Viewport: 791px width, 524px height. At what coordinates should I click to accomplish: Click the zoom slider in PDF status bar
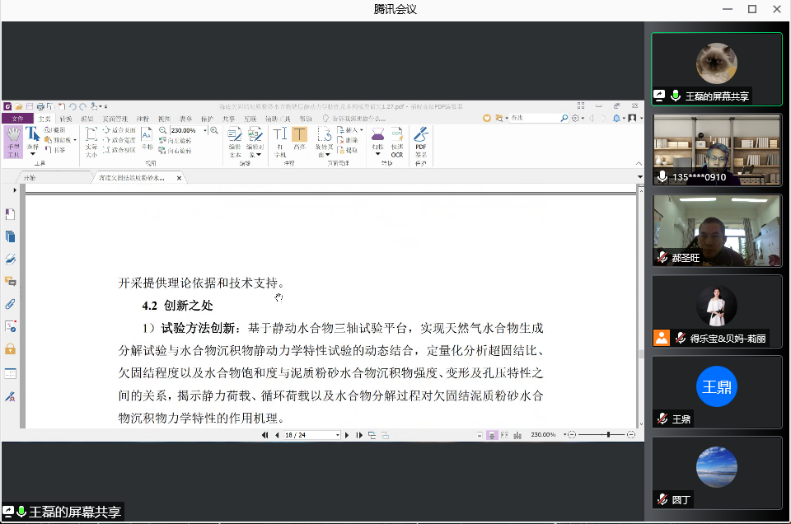608,435
